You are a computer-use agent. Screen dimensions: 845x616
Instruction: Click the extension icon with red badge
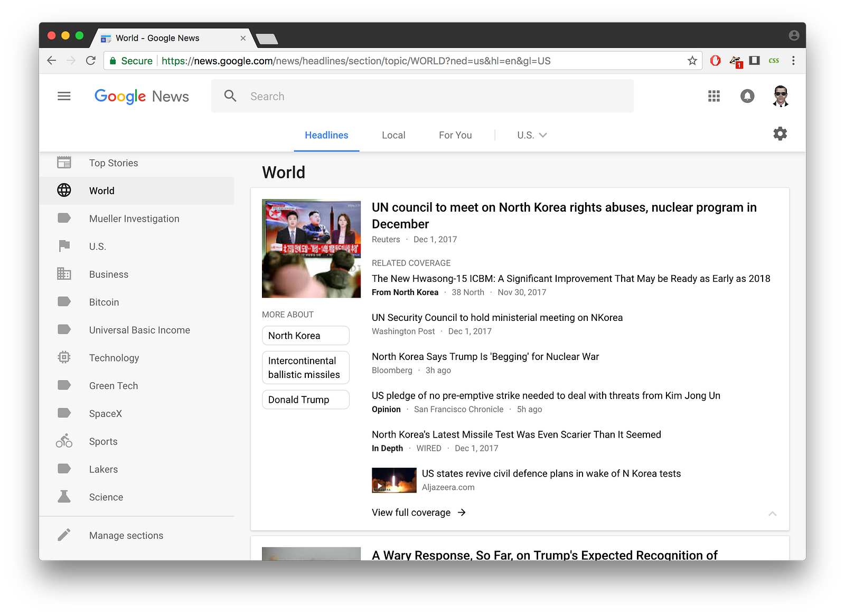click(x=736, y=61)
